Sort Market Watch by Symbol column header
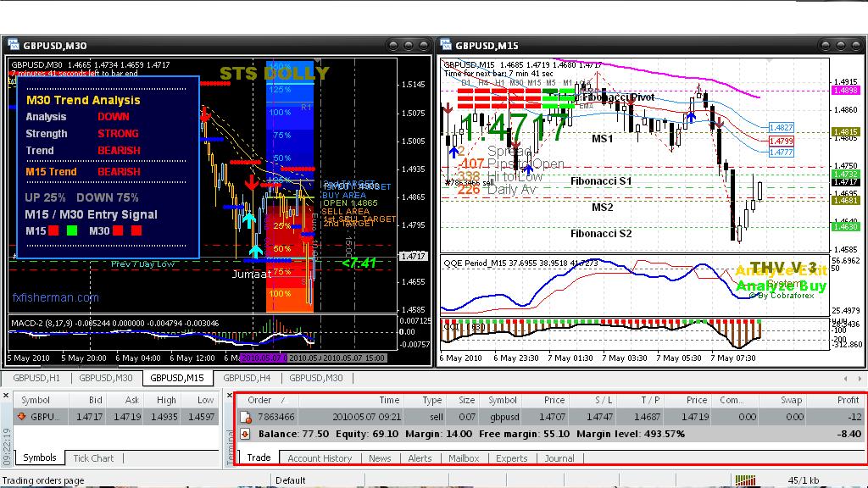Screen dimensions: 868x488 click(41, 400)
